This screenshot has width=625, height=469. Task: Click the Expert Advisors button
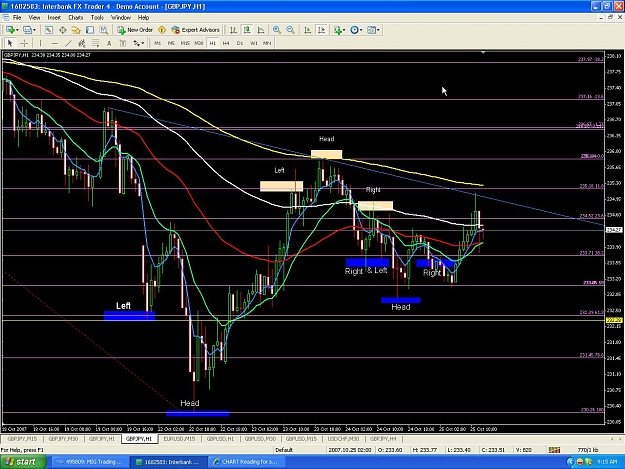(195, 30)
